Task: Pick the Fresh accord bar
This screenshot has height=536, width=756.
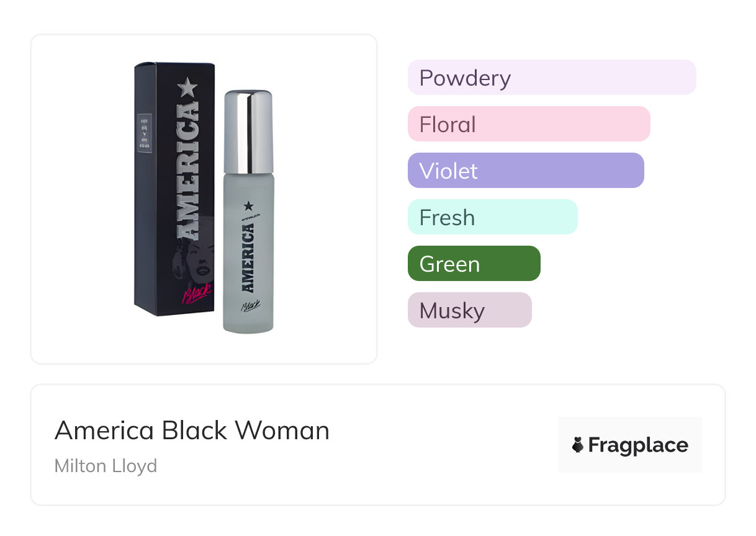Action: pos(492,217)
